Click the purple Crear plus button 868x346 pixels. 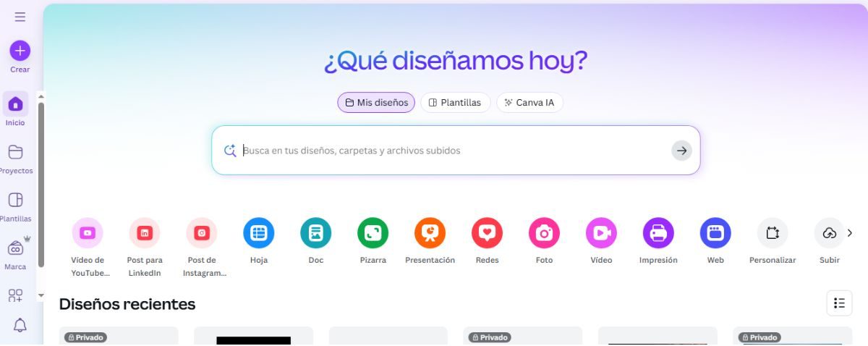coord(20,51)
